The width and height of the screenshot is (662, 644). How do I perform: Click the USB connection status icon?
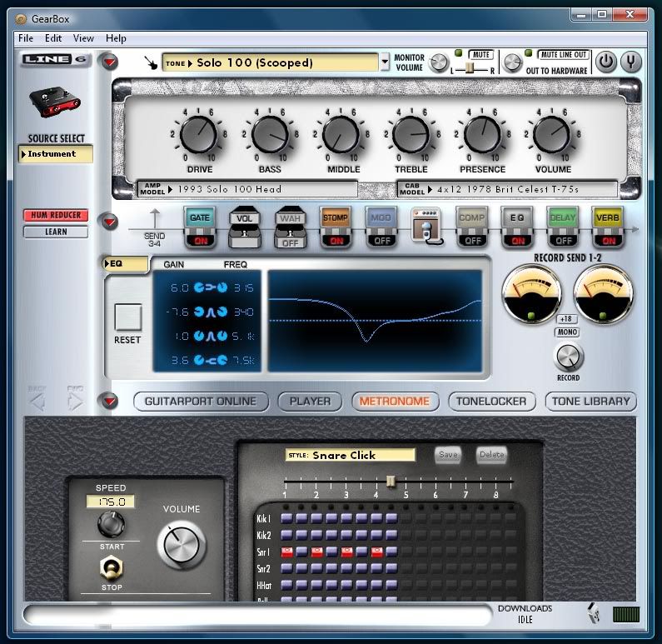595,613
